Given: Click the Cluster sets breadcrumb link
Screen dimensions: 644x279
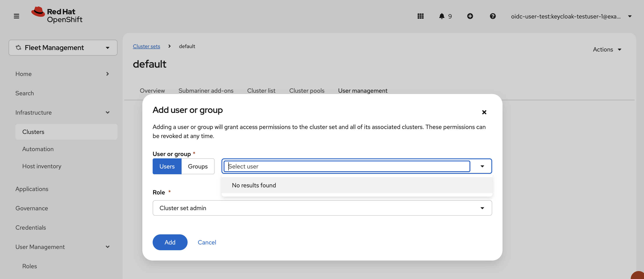Looking at the screenshot, I should pyautogui.click(x=146, y=46).
